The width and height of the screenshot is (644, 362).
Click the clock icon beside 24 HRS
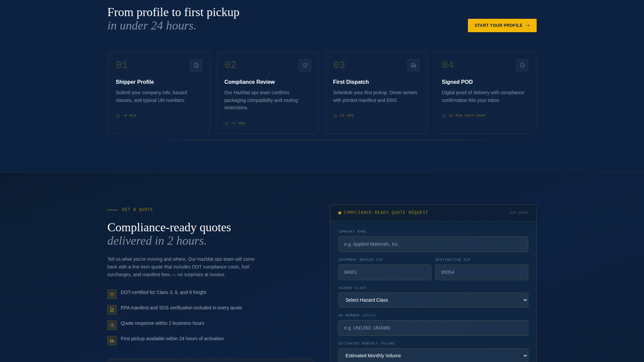coord(335,116)
